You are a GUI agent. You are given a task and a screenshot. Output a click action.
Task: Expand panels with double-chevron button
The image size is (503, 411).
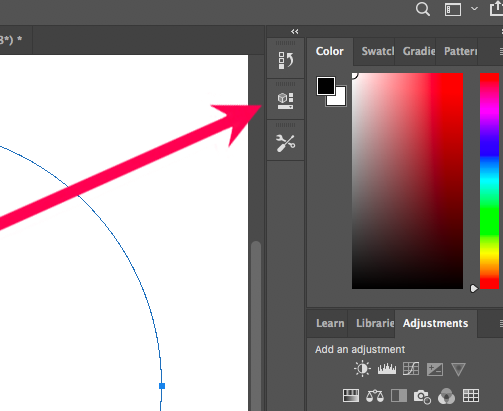pos(295,32)
